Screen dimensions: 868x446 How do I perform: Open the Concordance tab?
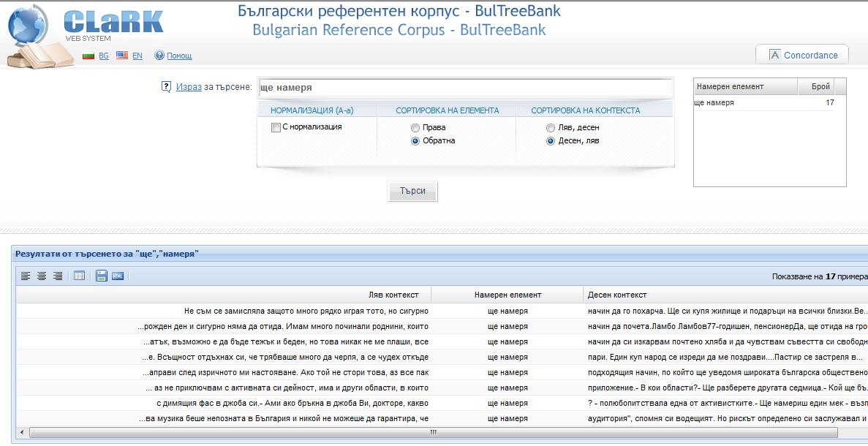click(802, 55)
